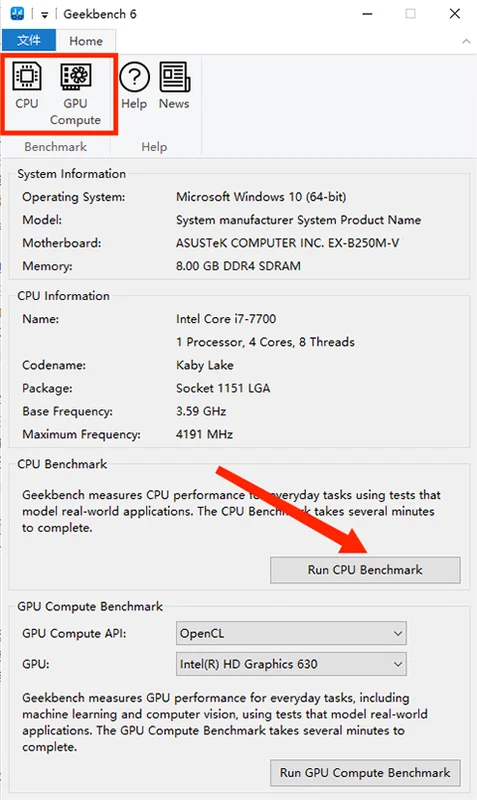Open the GPU Compute API OpenCL dropdown
477x800 pixels.
[291, 634]
